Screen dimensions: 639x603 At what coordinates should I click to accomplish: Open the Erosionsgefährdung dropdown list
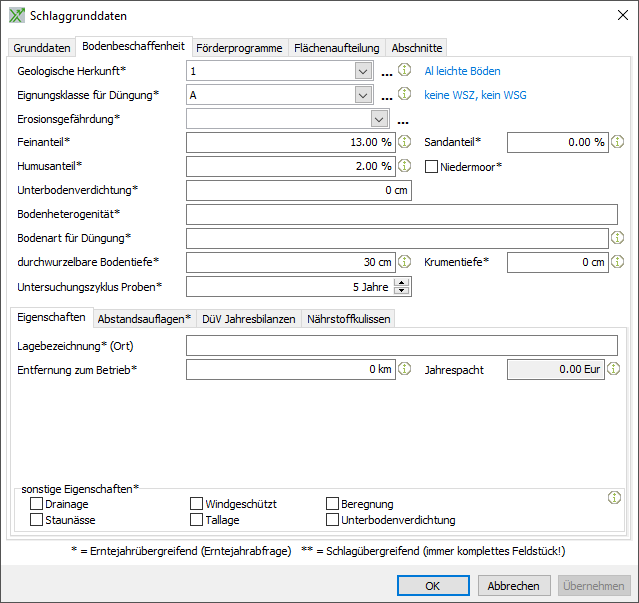[379, 119]
